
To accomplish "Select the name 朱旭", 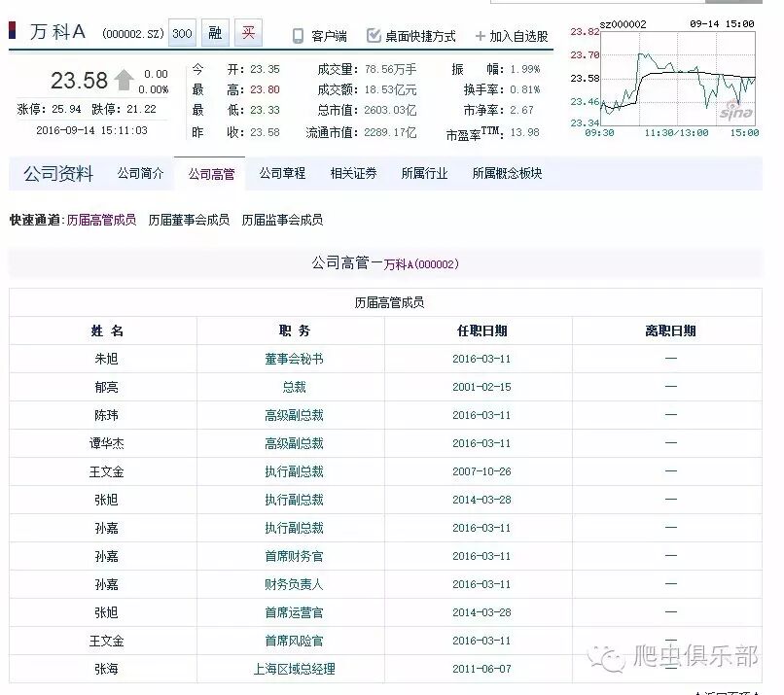I will tap(106, 359).
